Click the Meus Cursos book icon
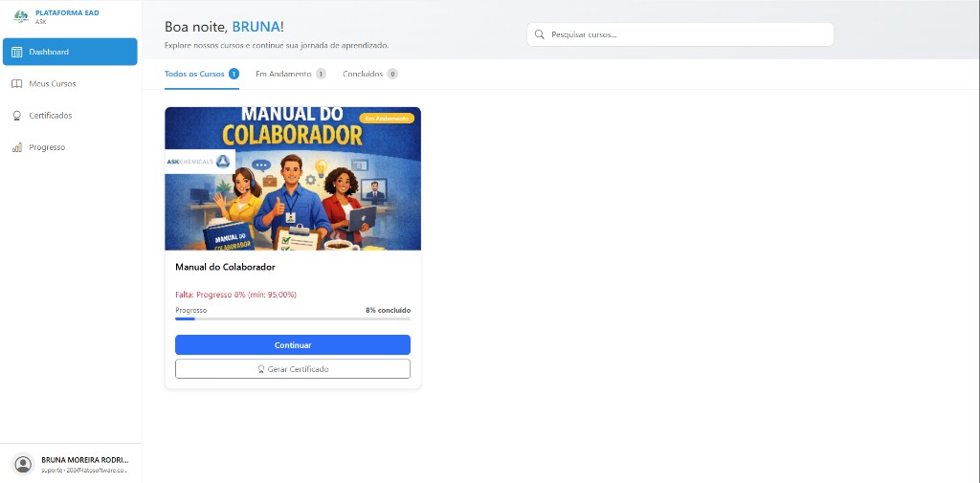The width and height of the screenshot is (980, 483). (x=17, y=84)
